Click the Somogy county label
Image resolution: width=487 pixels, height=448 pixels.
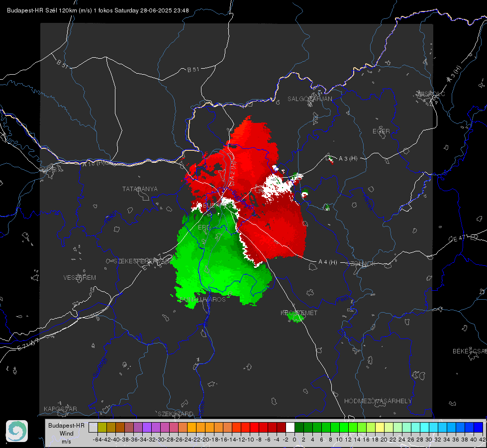pos(100,367)
